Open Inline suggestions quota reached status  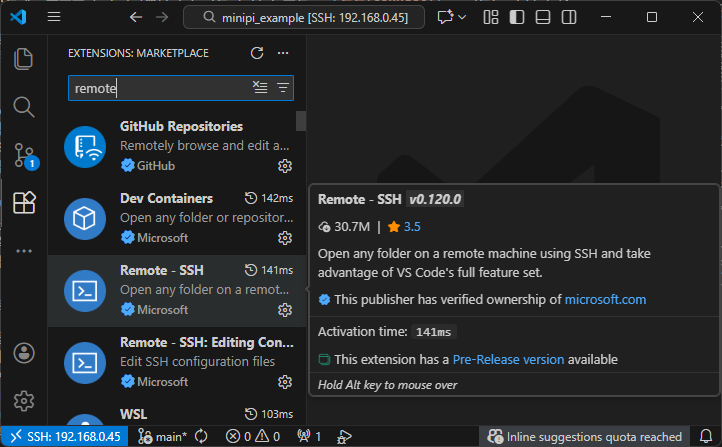tap(584, 436)
